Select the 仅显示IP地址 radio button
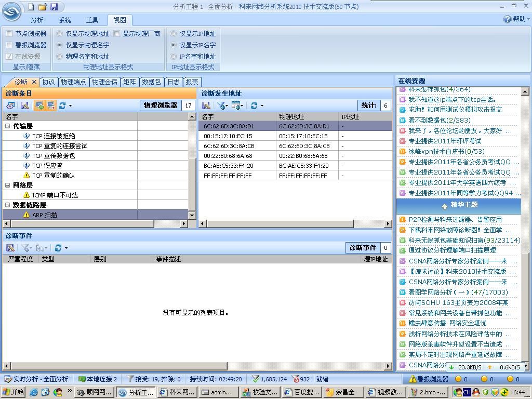 click(x=174, y=34)
